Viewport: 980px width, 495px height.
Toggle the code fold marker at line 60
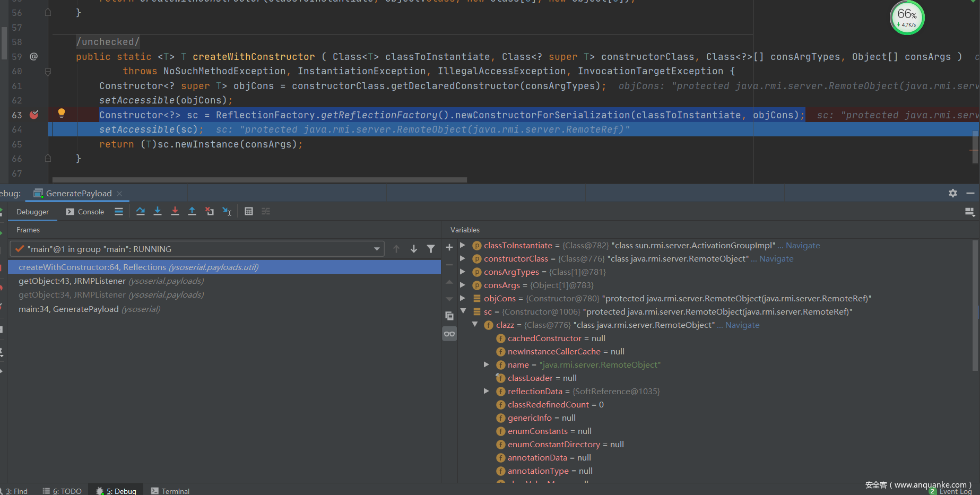coord(48,71)
